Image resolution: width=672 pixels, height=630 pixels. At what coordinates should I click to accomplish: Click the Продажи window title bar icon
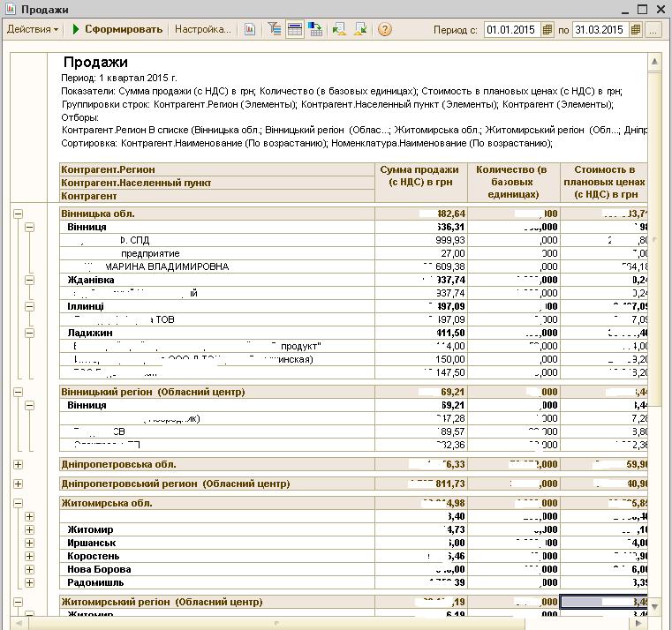point(11,9)
